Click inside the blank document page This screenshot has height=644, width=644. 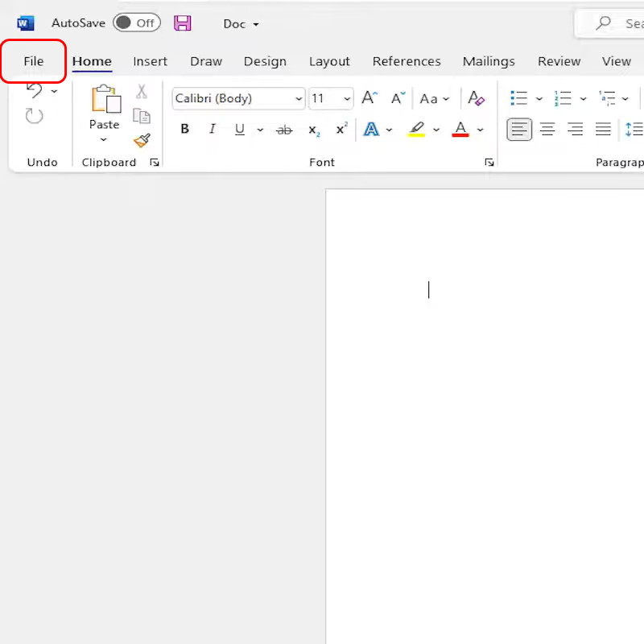pyautogui.click(x=483, y=402)
